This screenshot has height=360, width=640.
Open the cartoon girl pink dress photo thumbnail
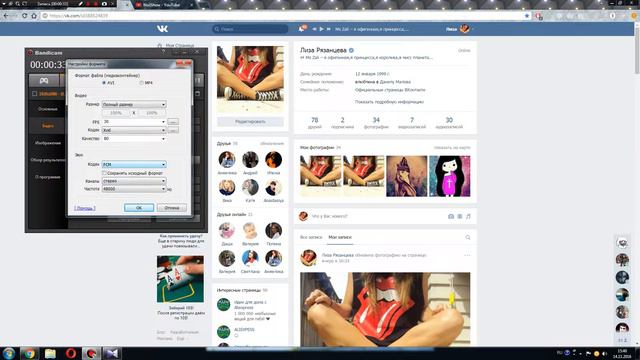click(x=449, y=176)
